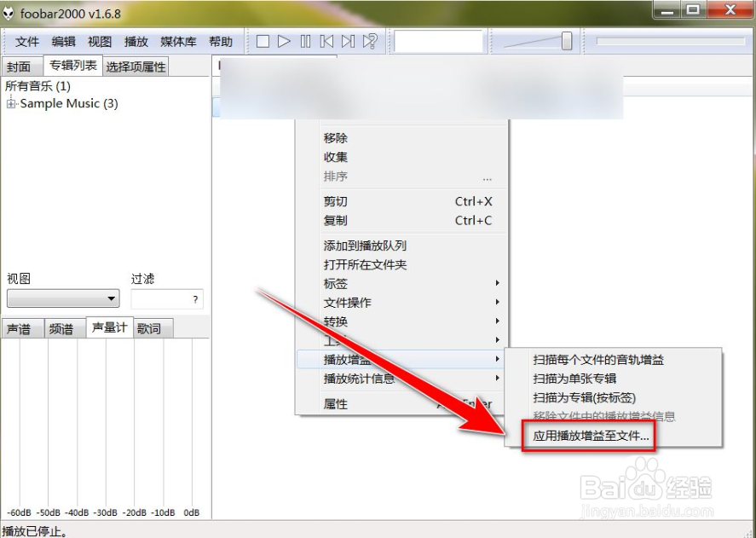
Task: Switch to the 声谱 tab
Action: pos(22,329)
